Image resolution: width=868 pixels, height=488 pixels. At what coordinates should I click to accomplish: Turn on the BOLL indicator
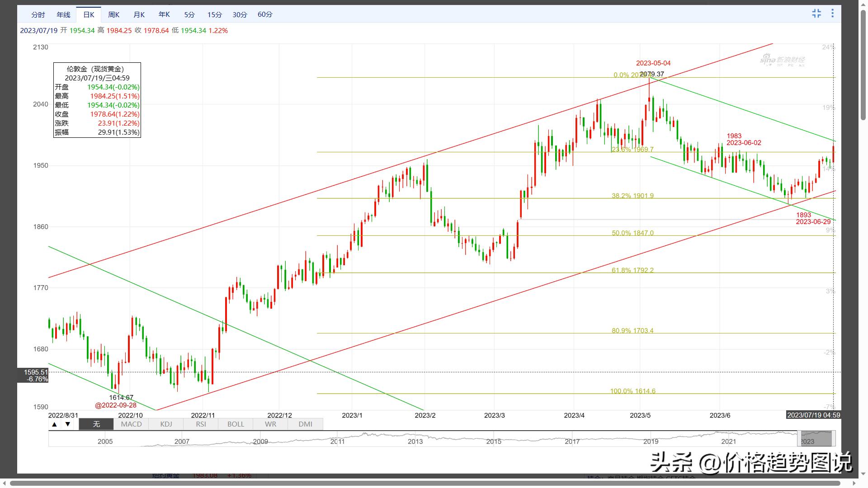236,424
